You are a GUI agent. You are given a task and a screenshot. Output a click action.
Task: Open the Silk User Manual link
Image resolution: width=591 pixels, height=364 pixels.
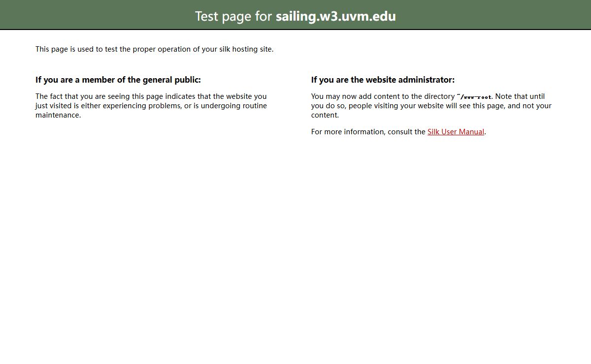point(456,132)
